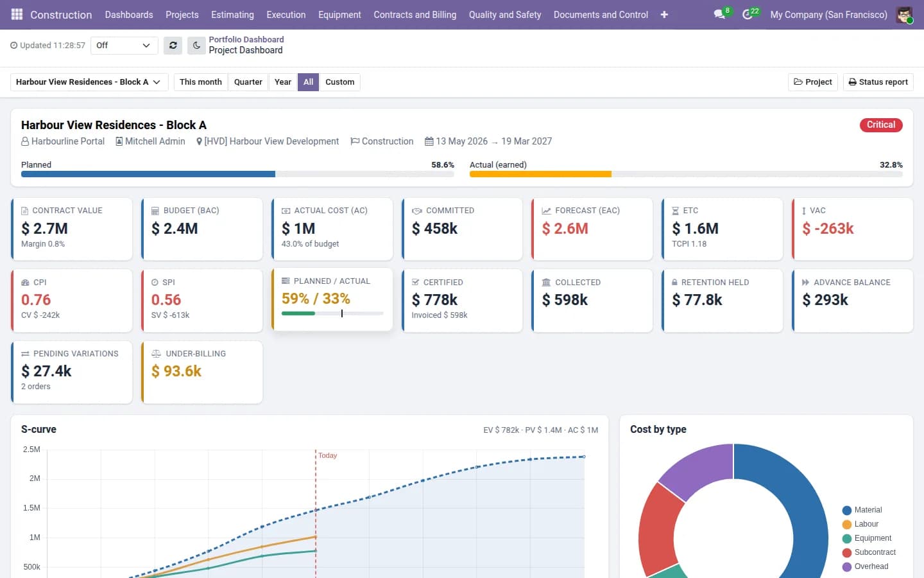The height and width of the screenshot is (578, 924).
Task: Open the messages chat icon
Action: [x=719, y=14]
